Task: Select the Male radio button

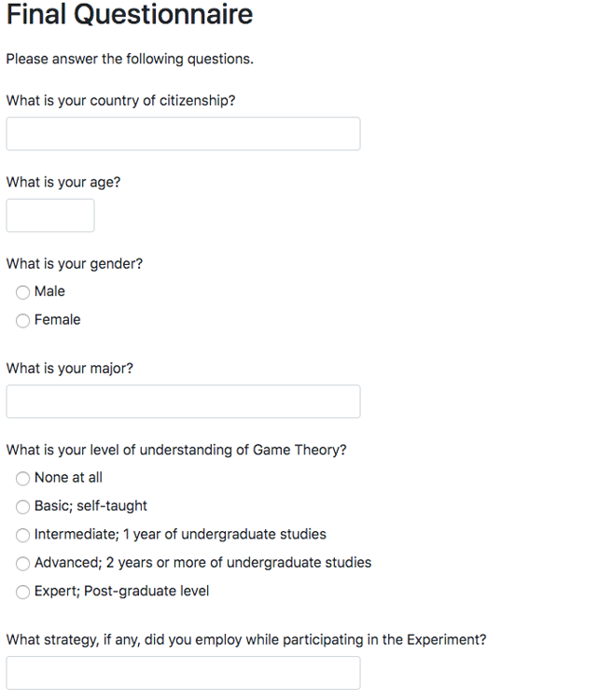Action: 22,292
